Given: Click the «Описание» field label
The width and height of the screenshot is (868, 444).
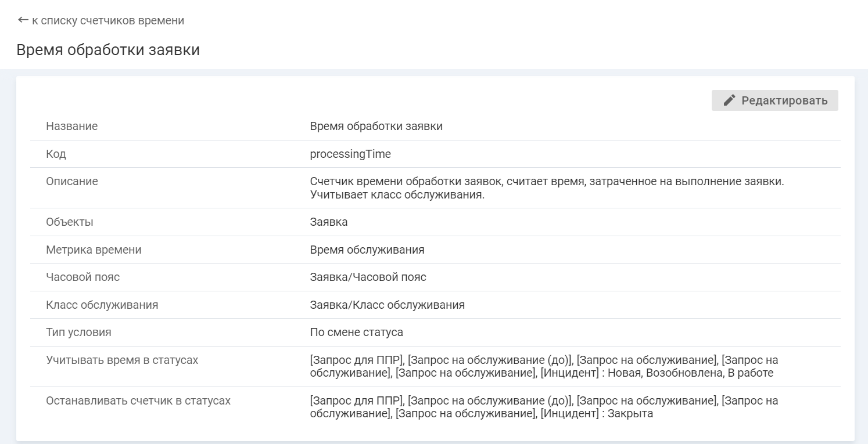Looking at the screenshot, I should 72,181.
